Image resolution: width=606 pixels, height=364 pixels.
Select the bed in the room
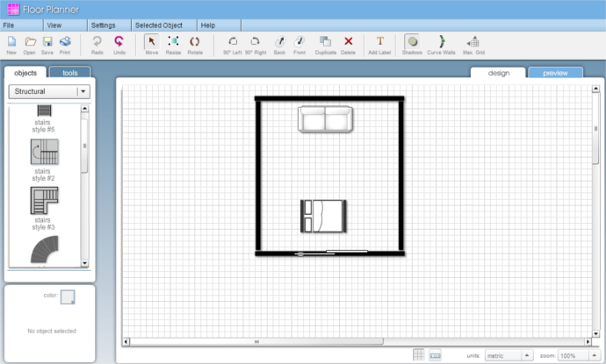coord(323,216)
